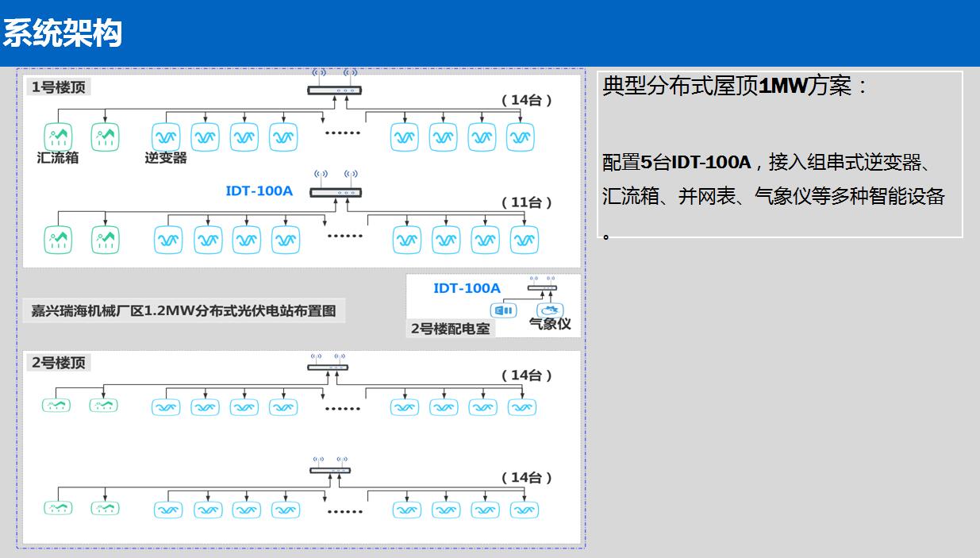Click the 2号楼顶 section label

(58, 363)
